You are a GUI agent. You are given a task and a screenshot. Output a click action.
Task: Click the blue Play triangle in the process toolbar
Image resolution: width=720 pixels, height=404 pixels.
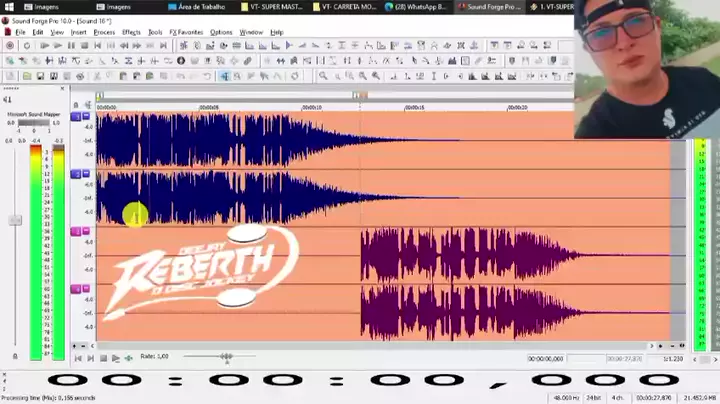tap(289, 45)
